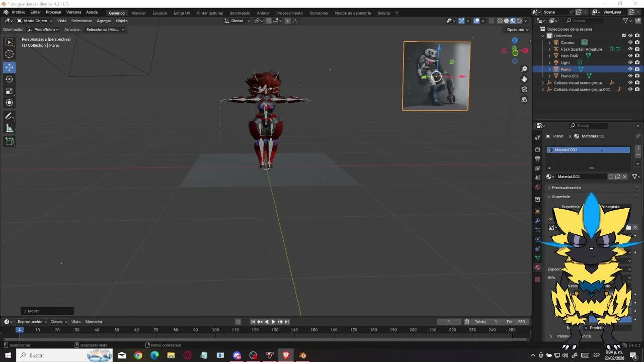Duplicate Material.001 with new material icon
The image size is (644, 362).
pyautogui.click(x=618, y=176)
